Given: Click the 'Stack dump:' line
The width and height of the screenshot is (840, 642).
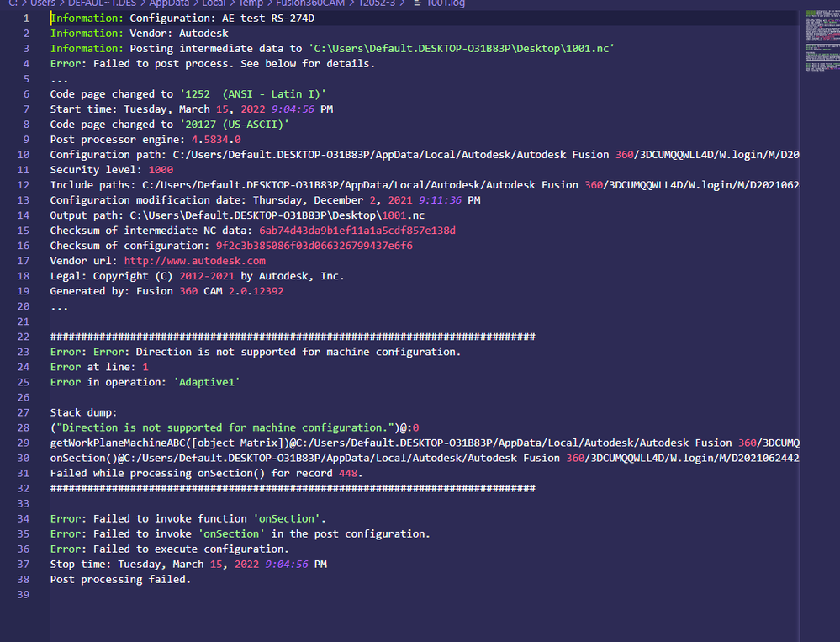Looking at the screenshot, I should [x=83, y=412].
